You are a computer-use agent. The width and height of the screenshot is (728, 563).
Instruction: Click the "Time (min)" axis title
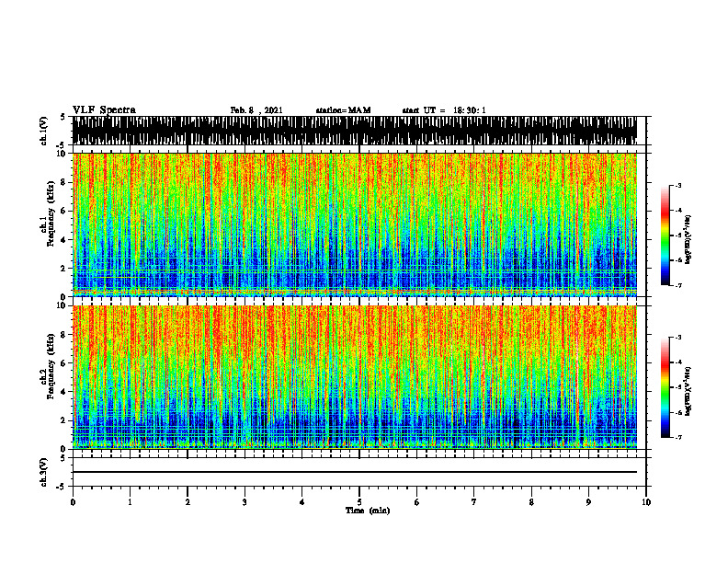tap(368, 511)
